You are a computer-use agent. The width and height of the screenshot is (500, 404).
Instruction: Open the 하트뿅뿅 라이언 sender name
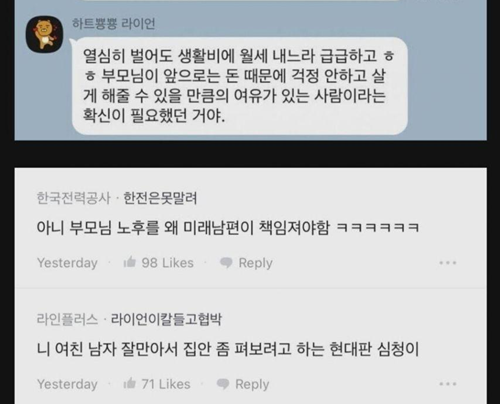114,24
